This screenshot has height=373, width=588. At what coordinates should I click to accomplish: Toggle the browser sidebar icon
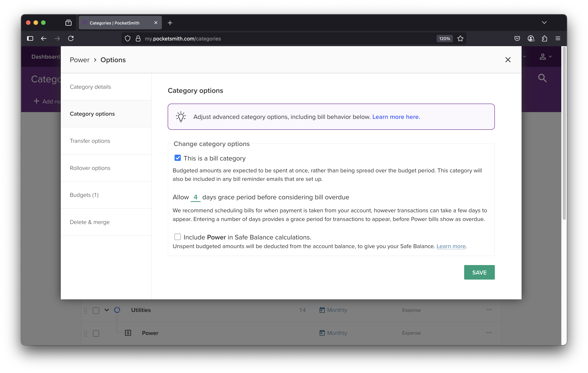point(30,39)
